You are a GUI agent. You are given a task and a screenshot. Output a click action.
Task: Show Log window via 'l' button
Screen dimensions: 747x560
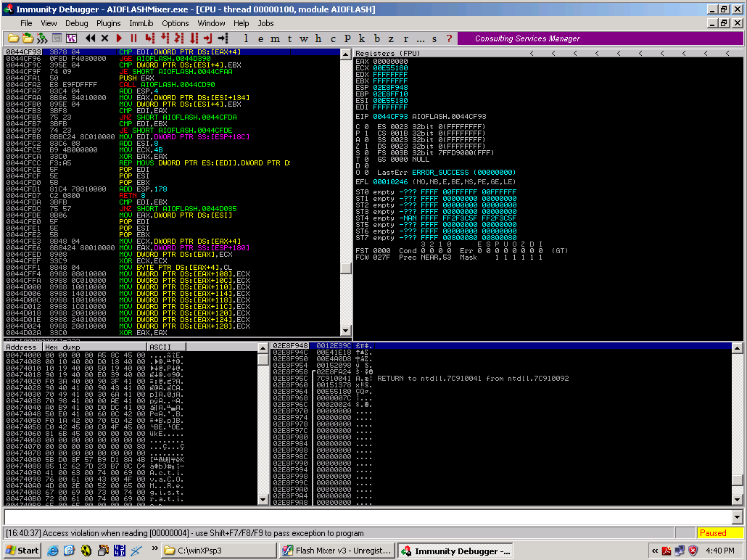(246, 38)
